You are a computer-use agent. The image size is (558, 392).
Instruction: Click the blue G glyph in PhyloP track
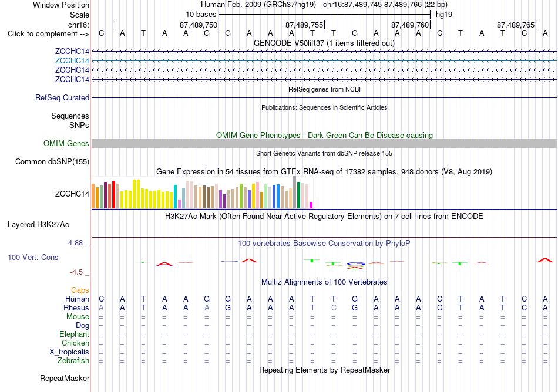pyautogui.click(x=356, y=264)
